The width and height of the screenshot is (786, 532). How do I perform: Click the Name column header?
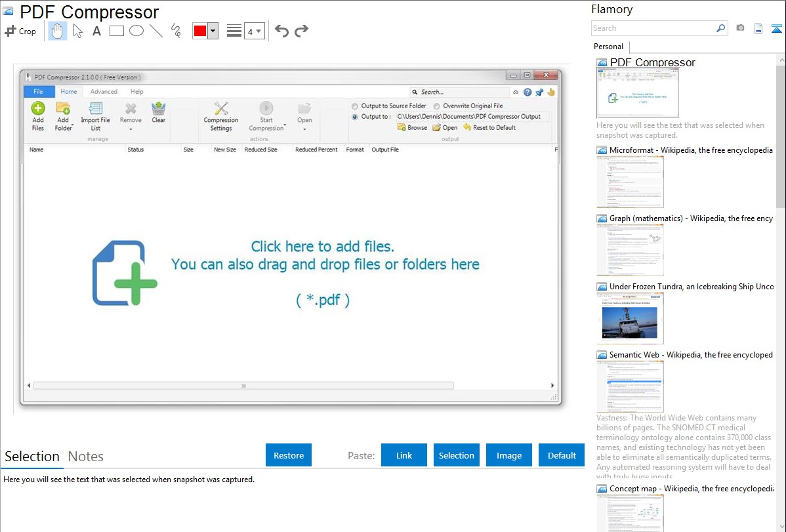click(36, 150)
